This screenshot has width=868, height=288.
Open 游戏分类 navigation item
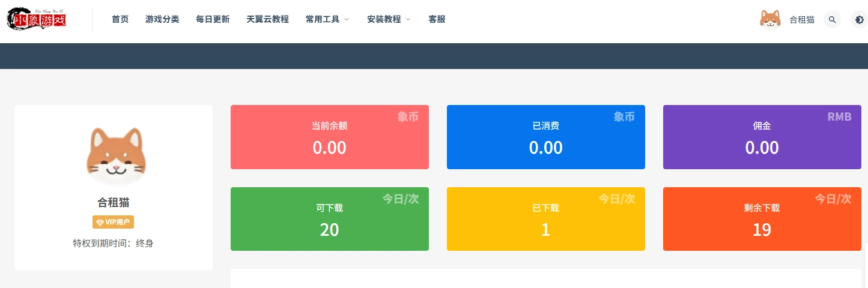tap(162, 19)
